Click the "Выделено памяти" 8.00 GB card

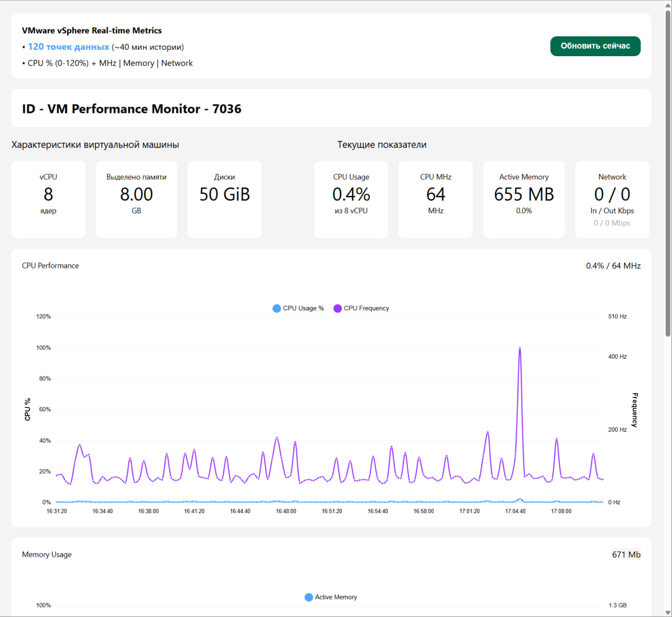pyautogui.click(x=136, y=199)
